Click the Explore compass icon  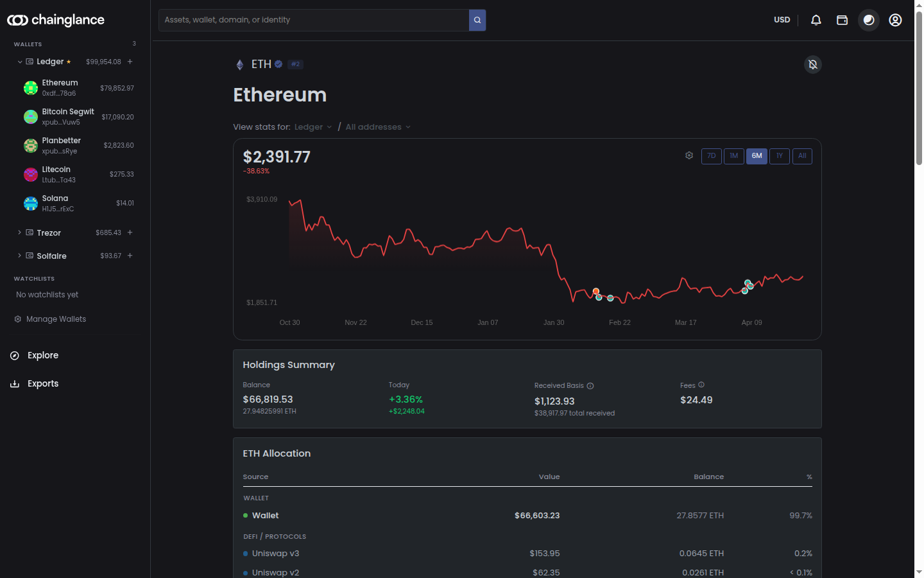click(15, 355)
